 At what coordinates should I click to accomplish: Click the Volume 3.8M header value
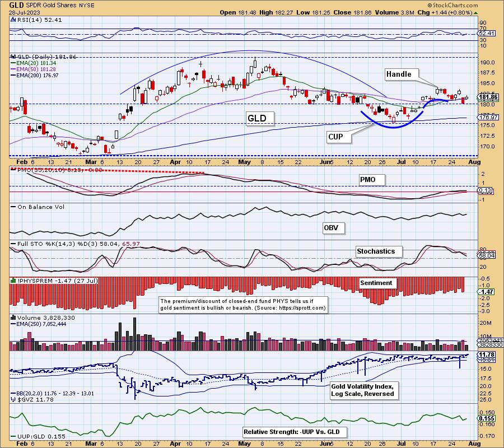coord(394,12)
